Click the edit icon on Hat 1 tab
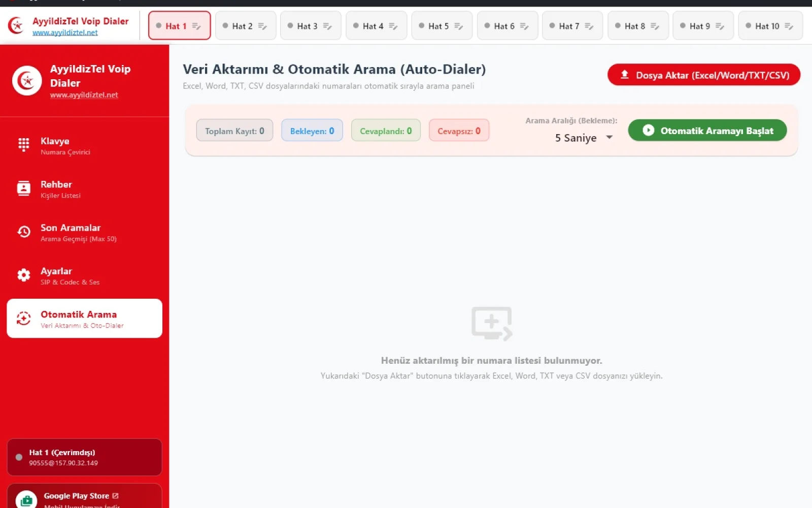 [x=196, y=26]
